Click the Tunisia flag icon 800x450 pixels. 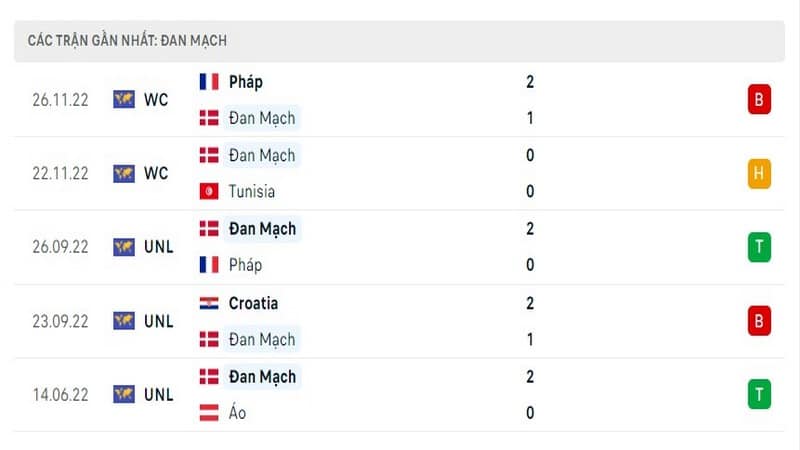(x=209, y=191)
